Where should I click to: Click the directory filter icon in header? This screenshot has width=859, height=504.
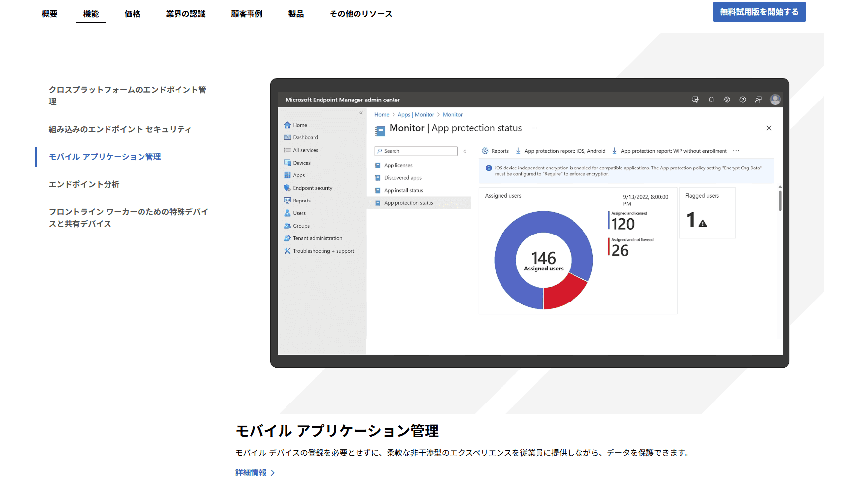pos(695,100)
